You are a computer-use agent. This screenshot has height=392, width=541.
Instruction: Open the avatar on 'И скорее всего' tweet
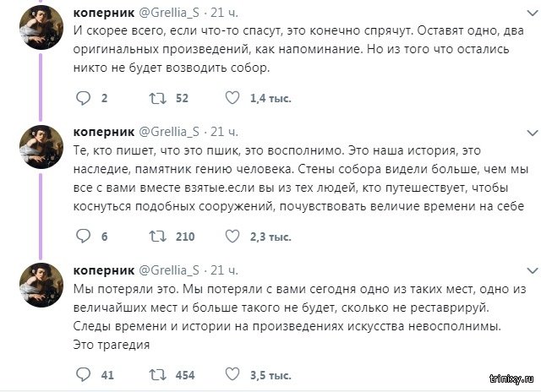click(x=39, y=25)
